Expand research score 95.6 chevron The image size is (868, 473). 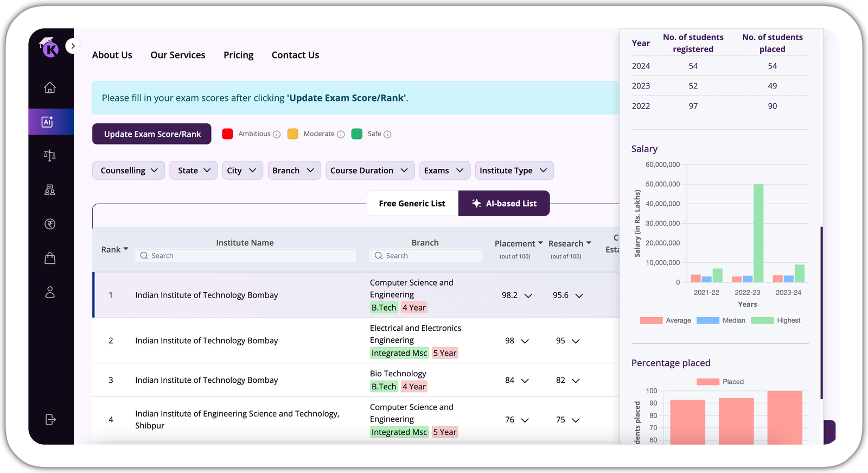[x=579, y=296]
